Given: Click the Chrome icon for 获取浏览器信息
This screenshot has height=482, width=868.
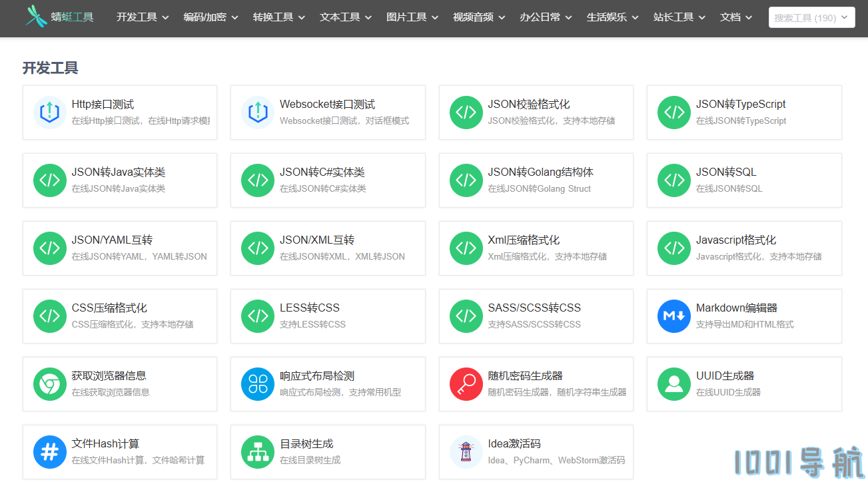Looking at the screenshot, I should (x=50, y=384).
